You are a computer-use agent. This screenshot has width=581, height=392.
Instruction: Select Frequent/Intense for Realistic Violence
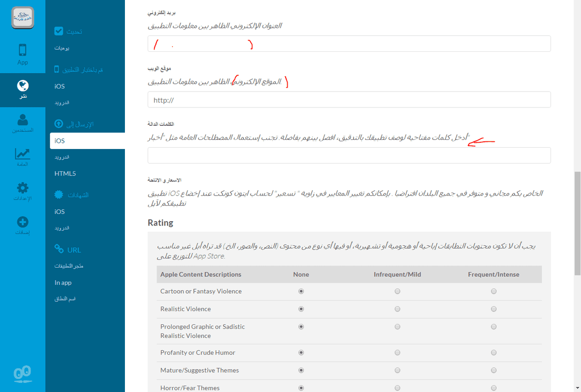493,309
